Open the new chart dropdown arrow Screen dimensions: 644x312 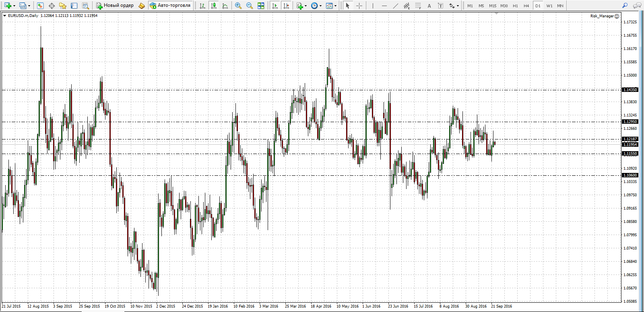(x=14, y=6)
